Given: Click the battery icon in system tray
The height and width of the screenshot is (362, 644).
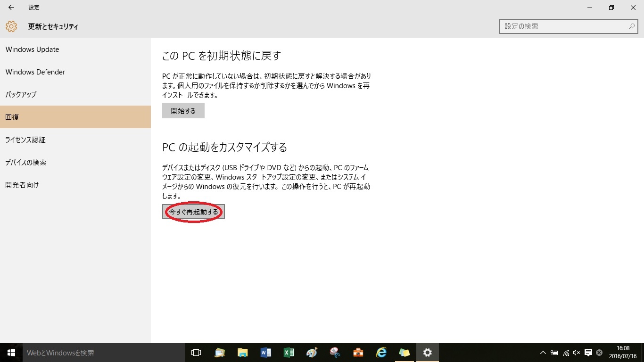Looking at the screenshot, I should coord(554,353).
